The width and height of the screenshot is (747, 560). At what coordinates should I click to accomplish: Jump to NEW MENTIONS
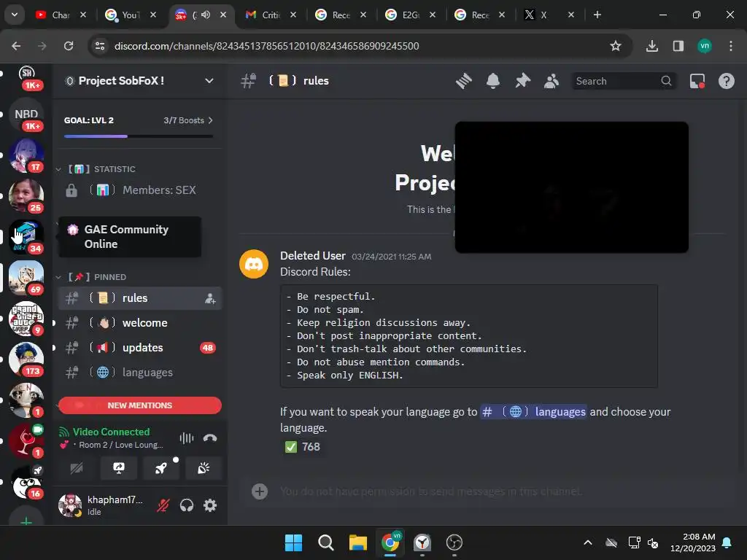pyautogui.click(x=140, y=405)
